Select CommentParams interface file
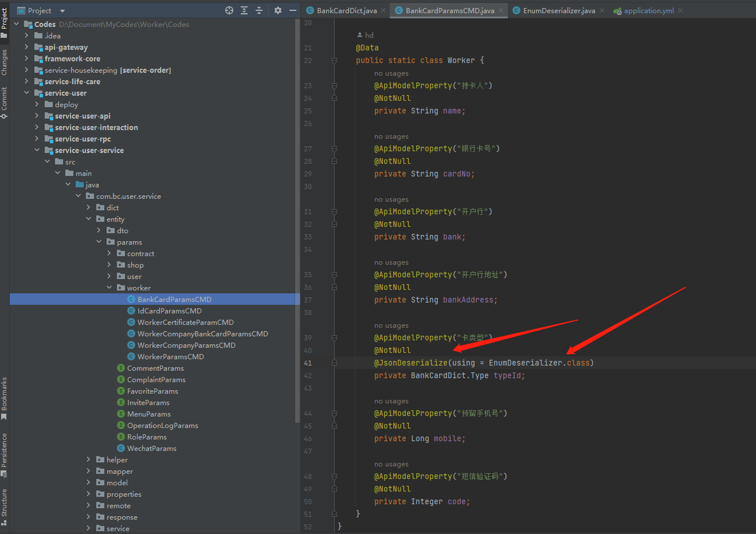This screenshot has width=756, height=534. pos(155,368)
